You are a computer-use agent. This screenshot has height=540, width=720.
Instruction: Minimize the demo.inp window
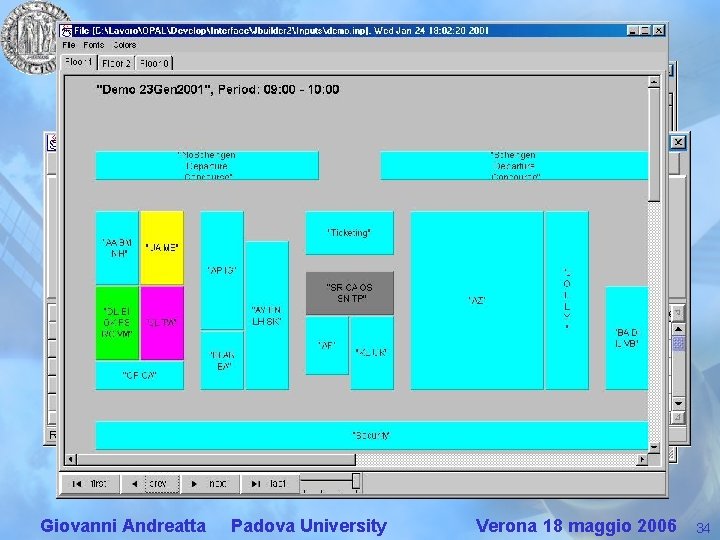[x=633, y=31]
